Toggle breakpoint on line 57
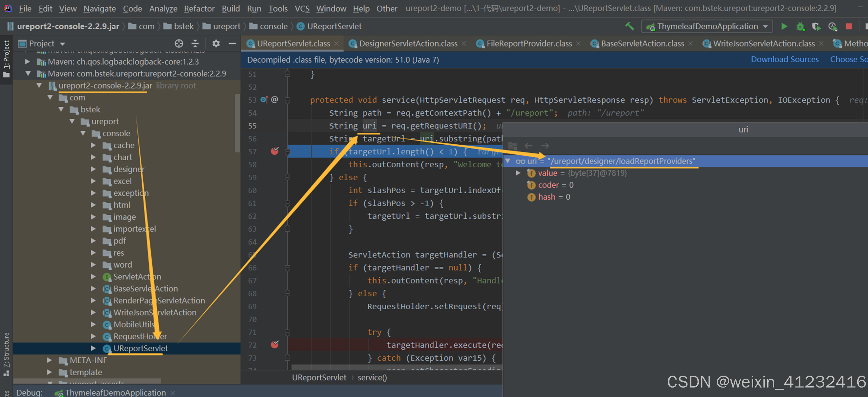Screen dimensions: 868x397 (x=275, y=151)
